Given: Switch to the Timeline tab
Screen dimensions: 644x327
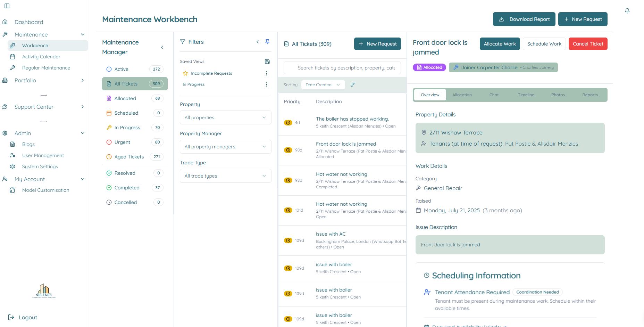Looking at the screenshot, I should [x=526, y=95].
